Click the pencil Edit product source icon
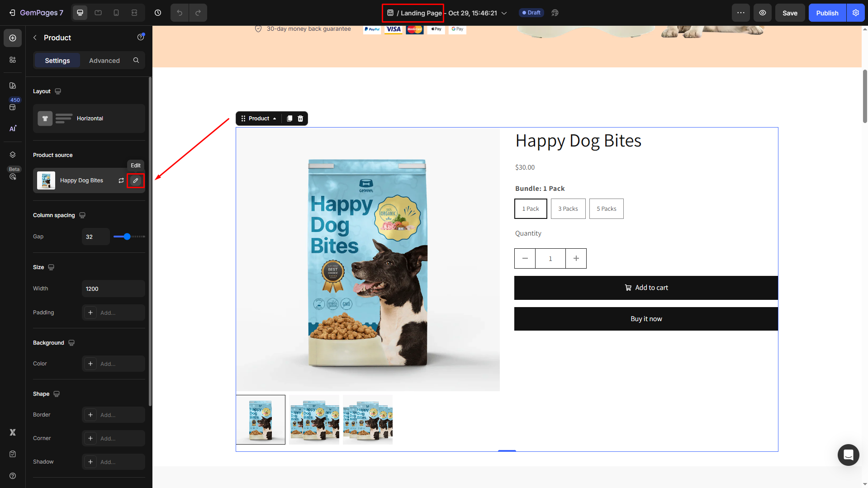Viewport: 868px width, 488px height. tap(135, 180)
